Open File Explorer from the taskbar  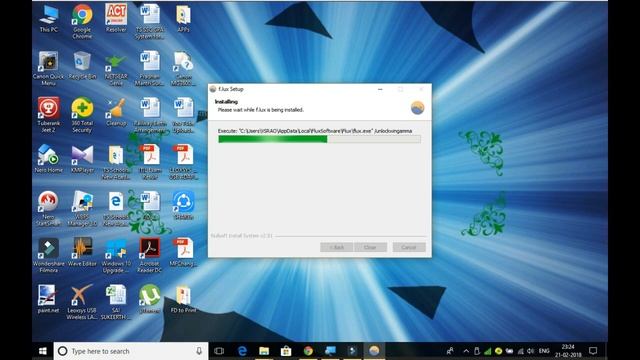pos(264,351)
